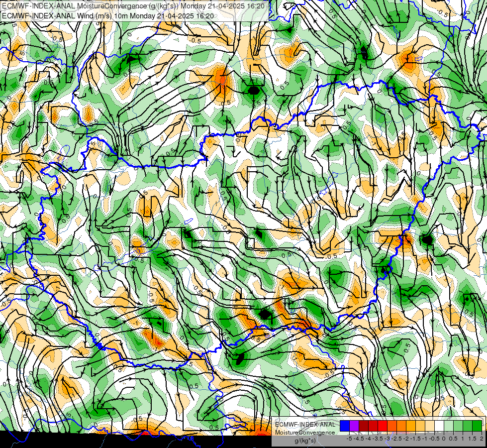This screenshot has width=487, height=448.
Task: Click the legend tick value 1.5
Action: point(473,439)
